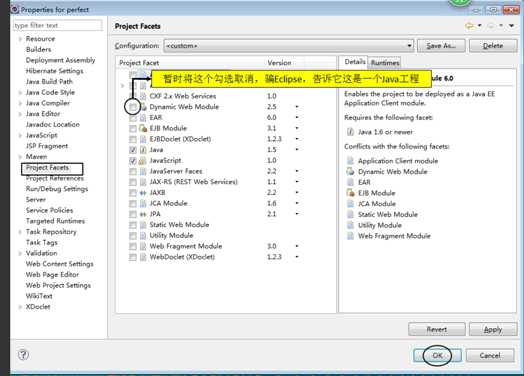Check the JPA facet checkbox

point(133,214)
